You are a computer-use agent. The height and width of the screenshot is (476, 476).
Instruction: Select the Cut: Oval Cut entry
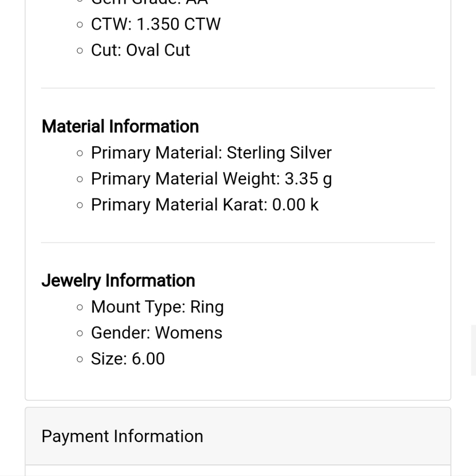click(x=141, y=50)
